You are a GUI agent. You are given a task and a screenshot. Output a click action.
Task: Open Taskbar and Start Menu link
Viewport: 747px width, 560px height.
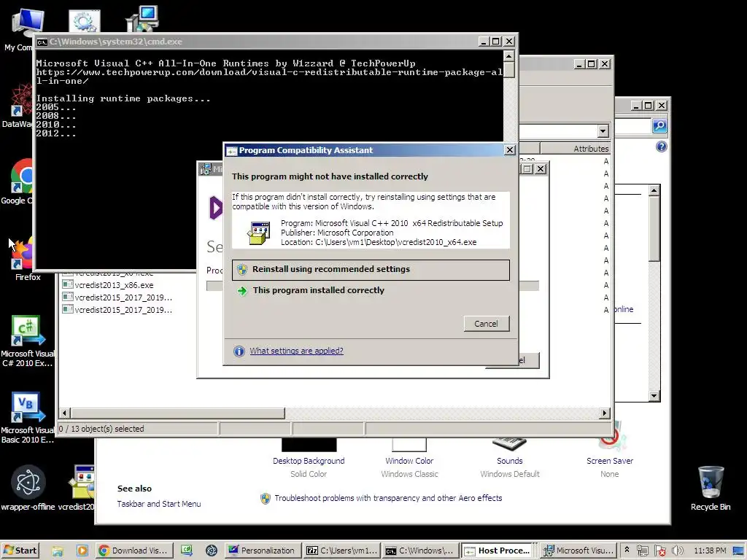[159, 504]
